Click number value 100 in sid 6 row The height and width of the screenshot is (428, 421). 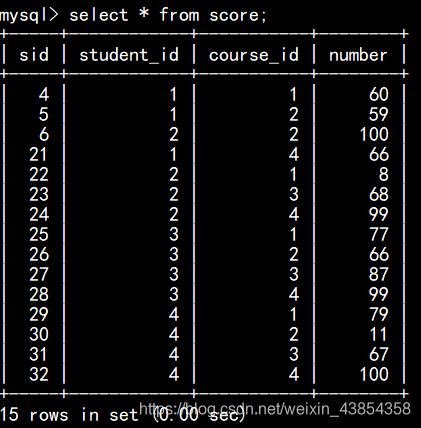374,134
